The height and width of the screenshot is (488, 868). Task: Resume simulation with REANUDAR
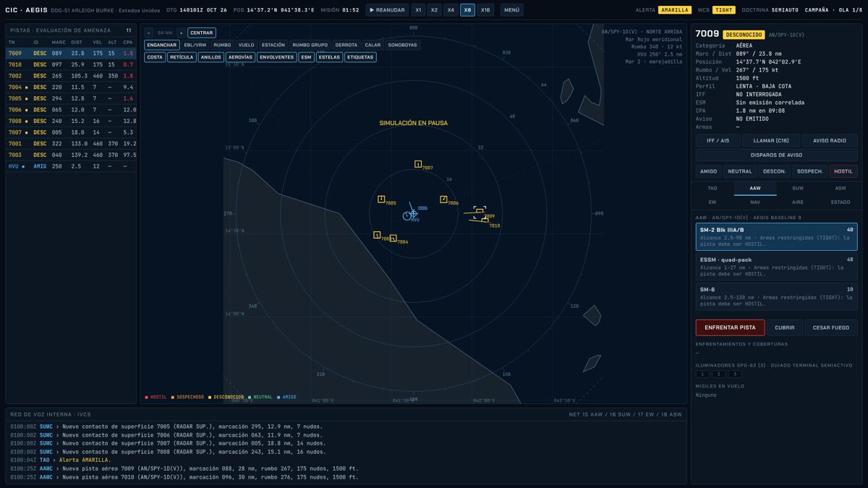click(387, 10)
